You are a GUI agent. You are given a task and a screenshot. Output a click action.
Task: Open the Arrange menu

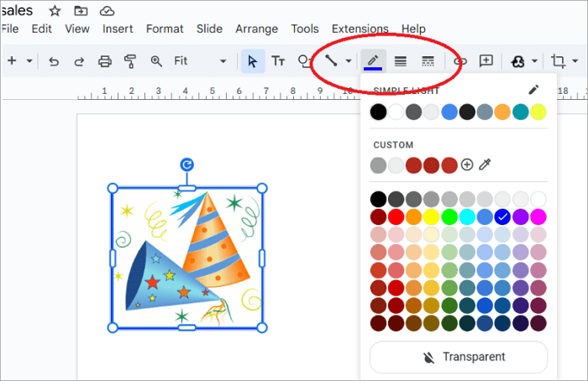click(x=255, y=29)
